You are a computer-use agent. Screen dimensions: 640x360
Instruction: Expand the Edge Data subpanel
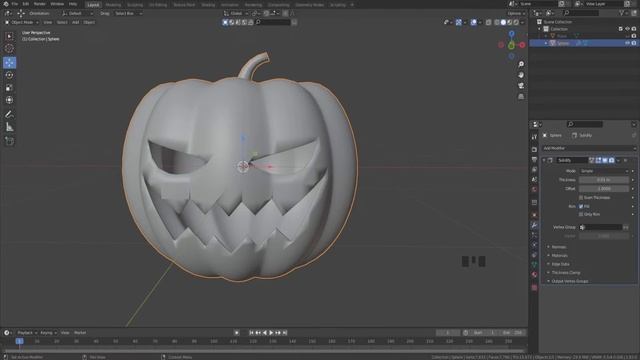pos(560,264)
